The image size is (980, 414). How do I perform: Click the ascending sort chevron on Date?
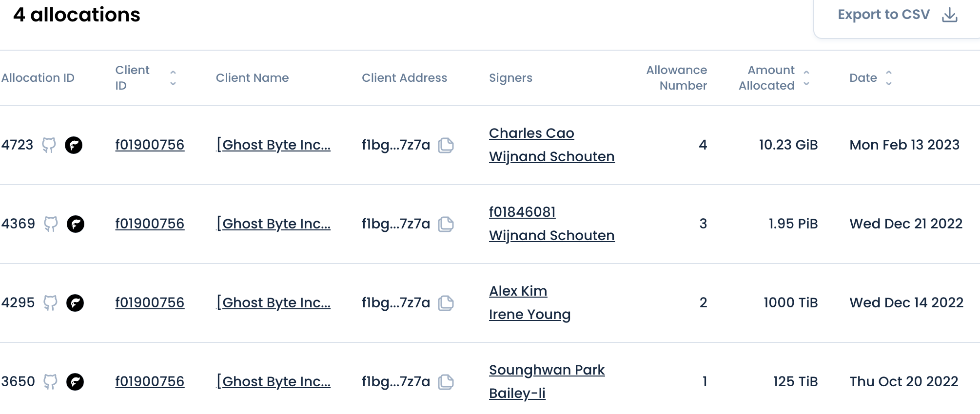pos(888,72)
